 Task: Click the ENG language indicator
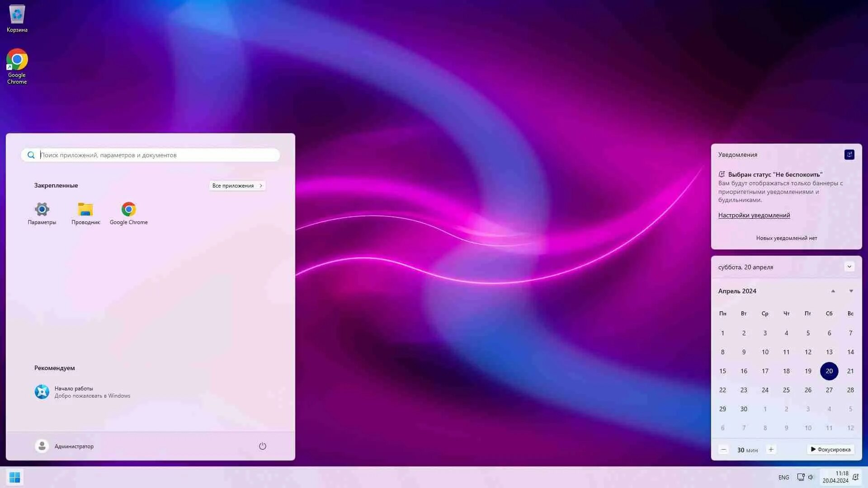[x=783, y=477]
